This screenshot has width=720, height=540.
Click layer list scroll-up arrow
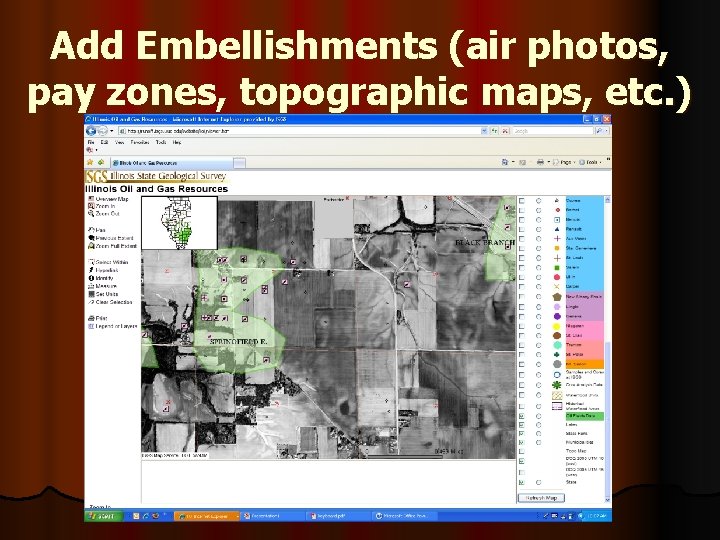click(608, 200)
